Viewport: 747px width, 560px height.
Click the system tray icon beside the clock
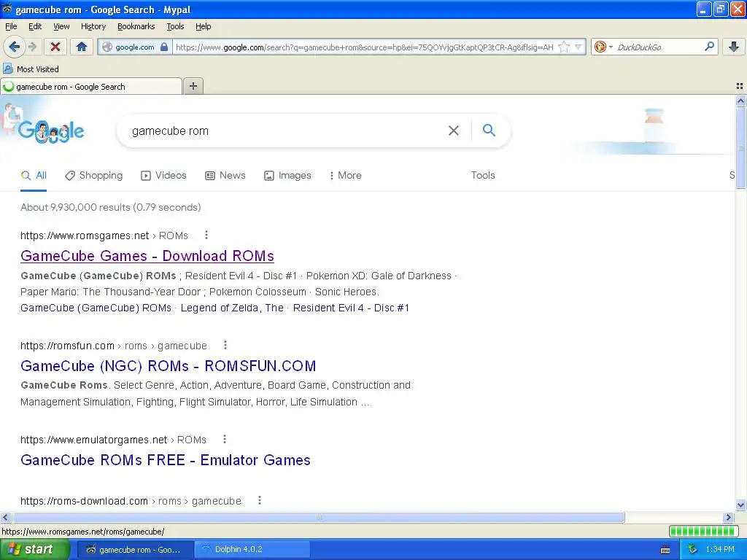(692, 550)
